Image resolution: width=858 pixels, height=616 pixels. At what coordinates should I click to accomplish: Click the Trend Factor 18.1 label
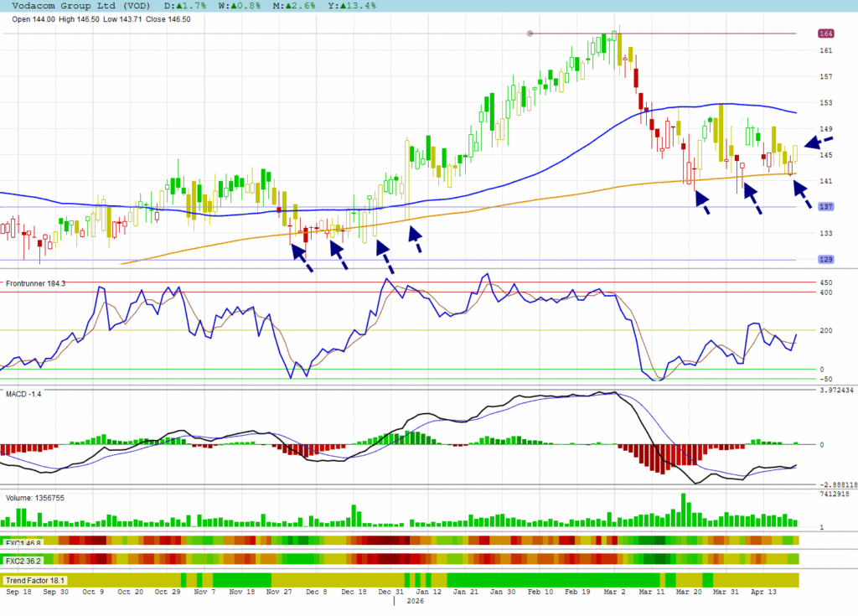pos(35,580)
